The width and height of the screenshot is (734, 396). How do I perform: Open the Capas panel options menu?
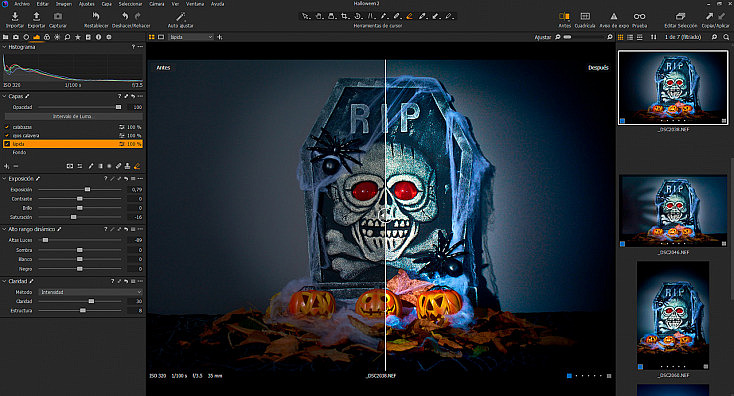140,96
